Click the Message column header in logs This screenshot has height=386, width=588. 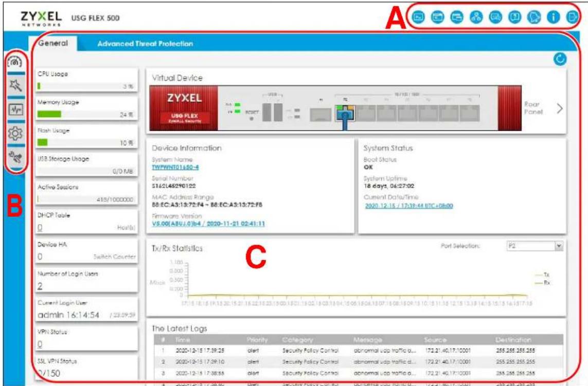pyautogui.click(x=367, y=340)
